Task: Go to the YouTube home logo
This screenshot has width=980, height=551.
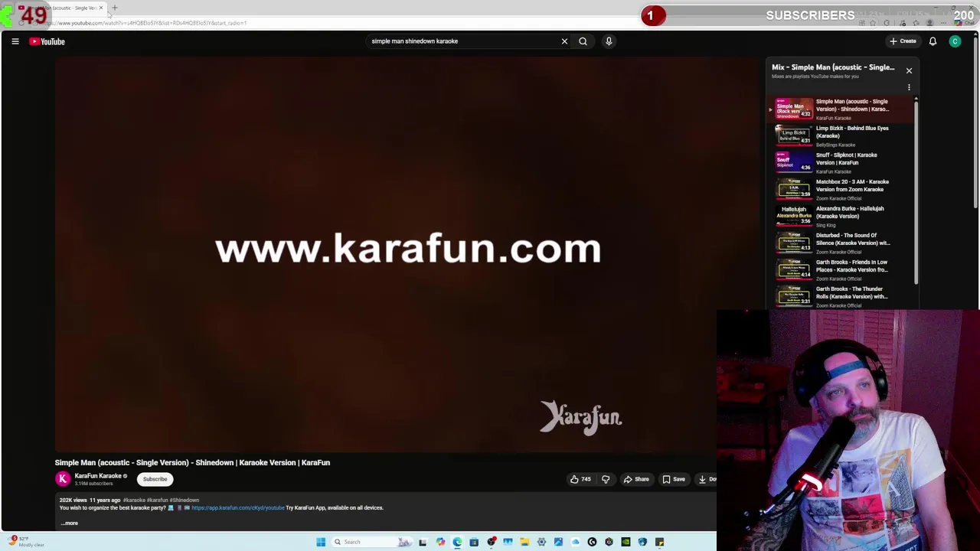Action: tap(47, 41)
